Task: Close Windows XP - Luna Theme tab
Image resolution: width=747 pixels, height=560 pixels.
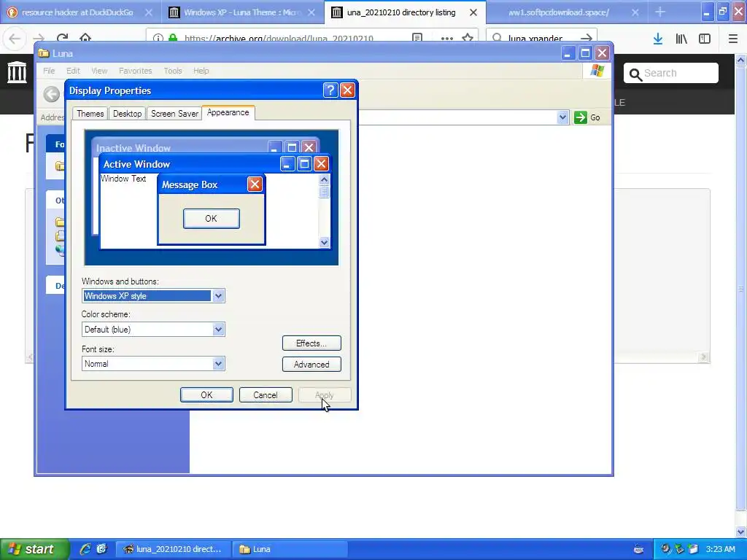Action: 311,12
